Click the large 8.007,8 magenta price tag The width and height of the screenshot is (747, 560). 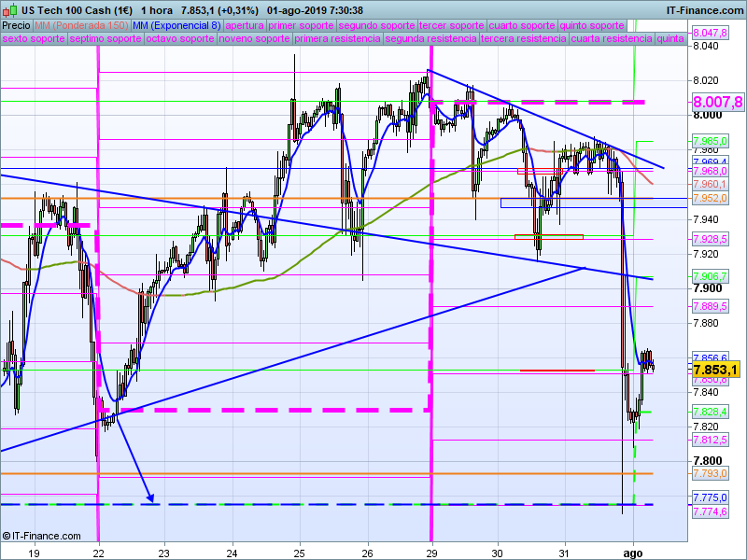point(717,102)
